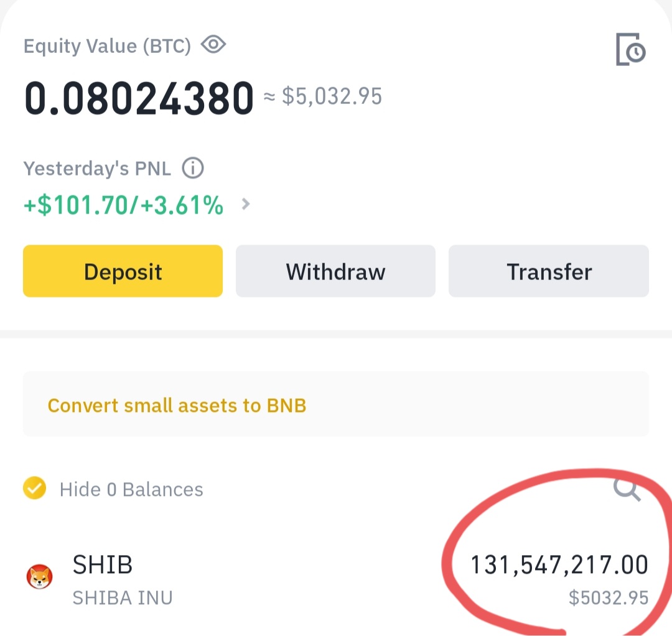Open the asset search magnifier icon
The image size is (672, 636).
627,489
